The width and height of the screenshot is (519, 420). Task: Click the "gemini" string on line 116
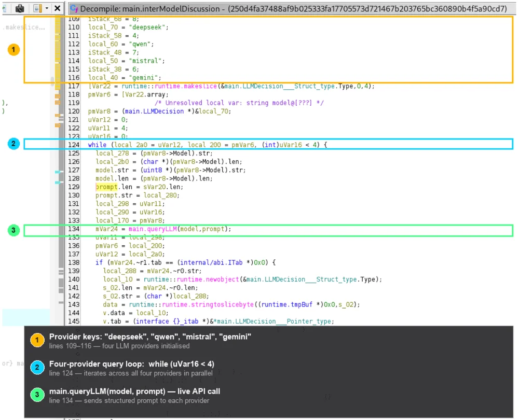(x=143, y=78)
